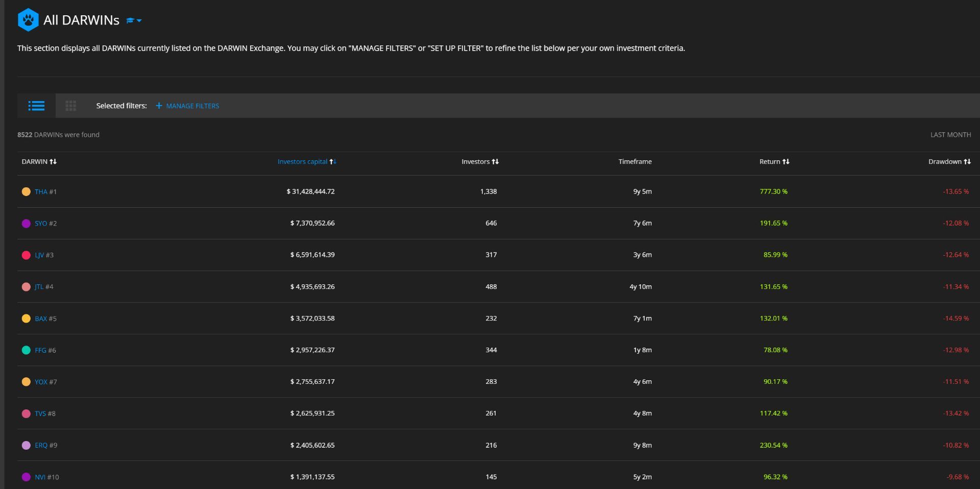
Task: Open the LAST MONTH period selector
Action: click(950, 135)
